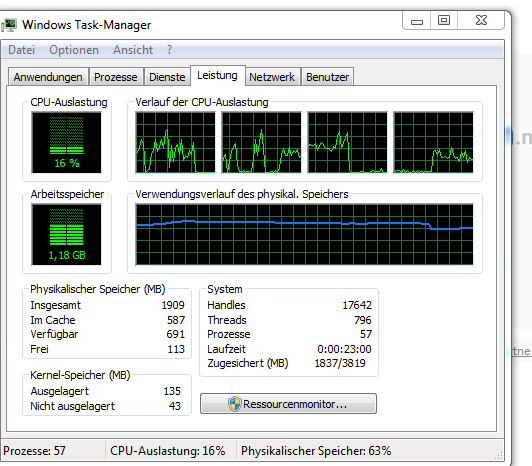Switch to the Prozesse tab
Image resolution: width=532 pixels, height=466 pixels.
[116, 77]
